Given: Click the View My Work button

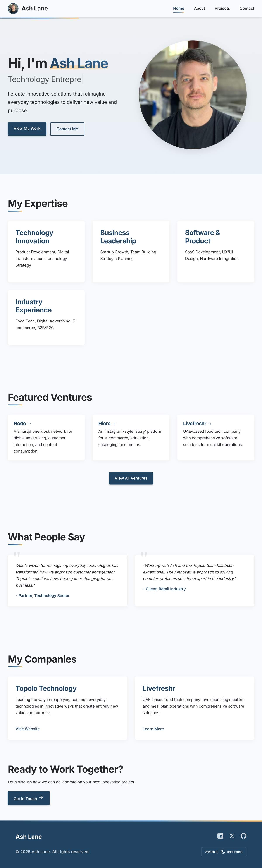Looking at the screenshot, I should tap(27, 129).
